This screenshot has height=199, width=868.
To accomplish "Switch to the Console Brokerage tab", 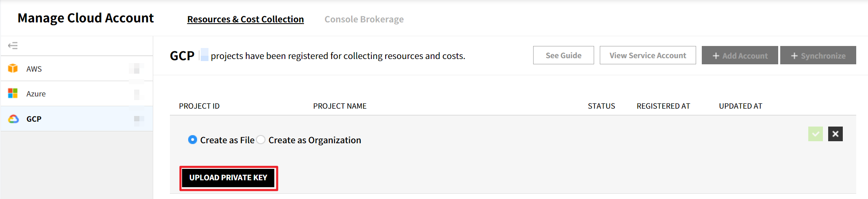I will [364, 19].
